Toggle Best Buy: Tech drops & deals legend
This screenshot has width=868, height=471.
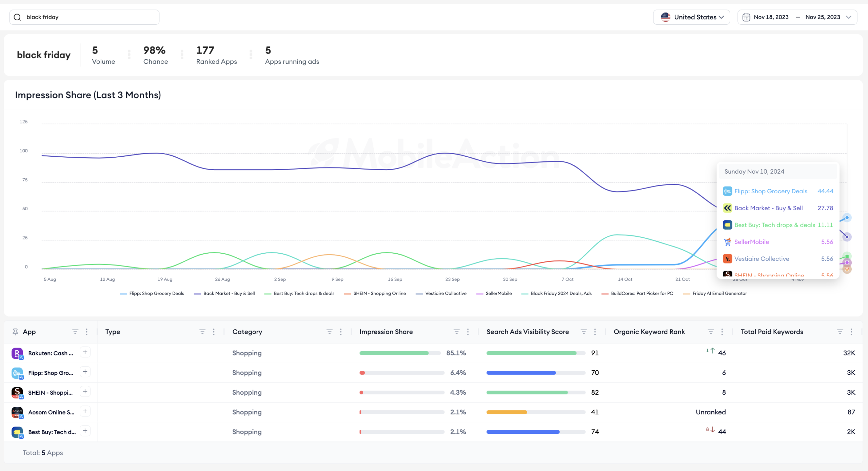pyautogui.click(x=299, y=294)
